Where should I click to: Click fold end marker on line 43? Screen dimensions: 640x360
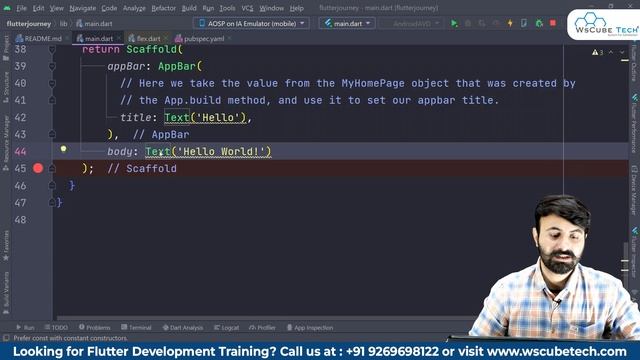[52, 134]
